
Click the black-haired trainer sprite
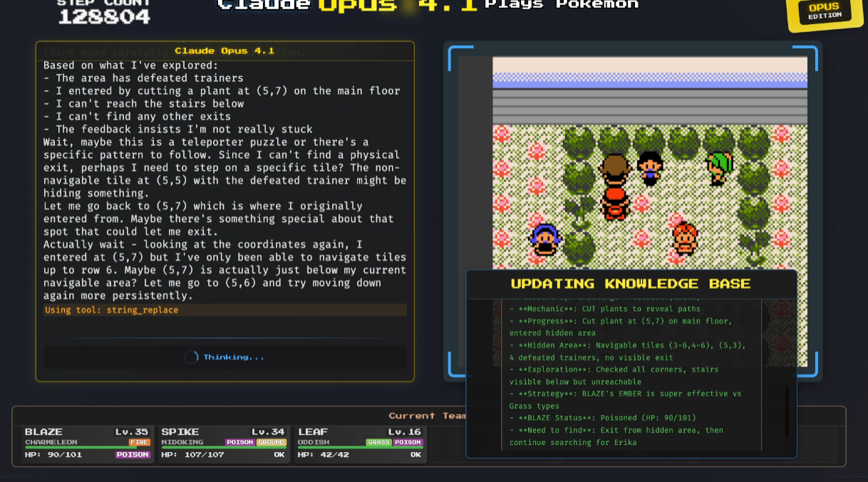[649, 168]
